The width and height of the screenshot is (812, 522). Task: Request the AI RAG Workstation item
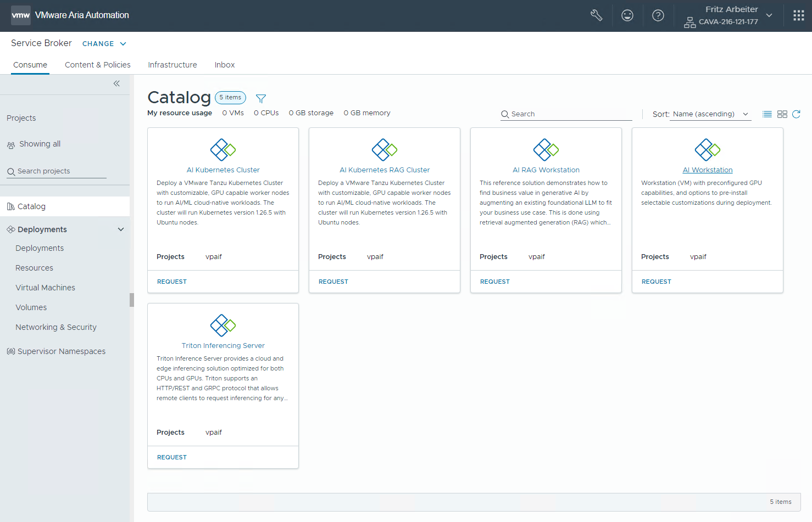[494, 282]
